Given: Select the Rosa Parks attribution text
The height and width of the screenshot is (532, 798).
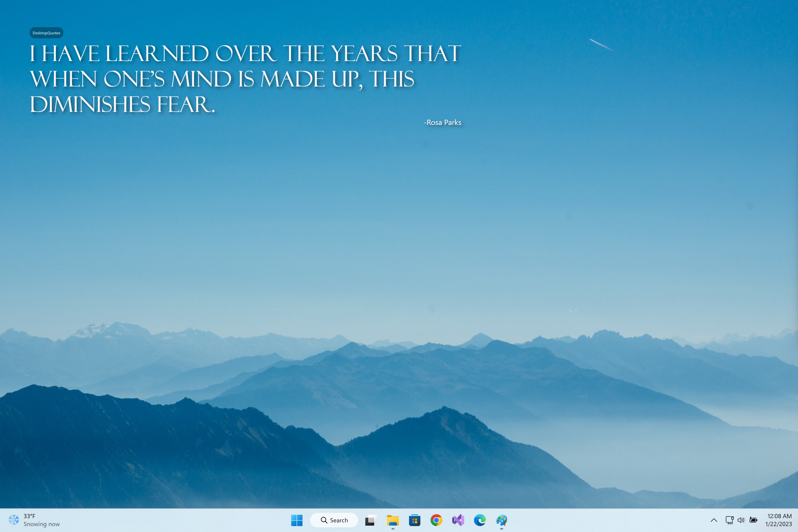Looking at the screenshot, I should coord(442,122).
